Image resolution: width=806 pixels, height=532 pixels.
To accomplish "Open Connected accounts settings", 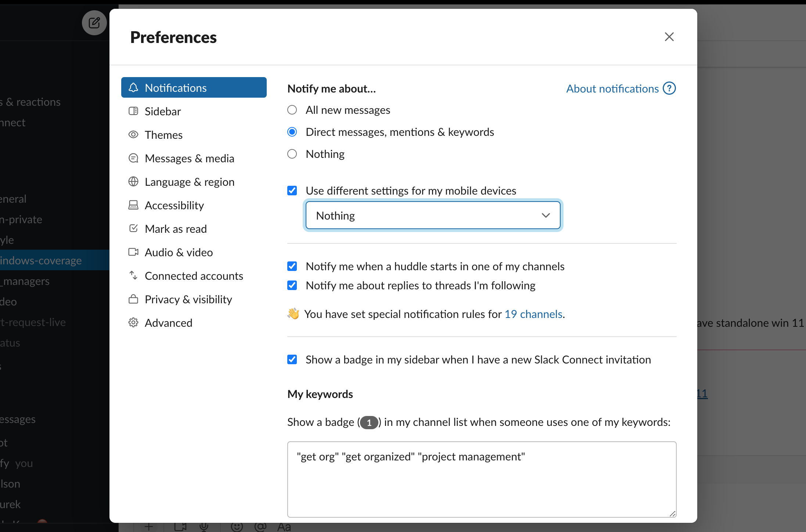I will pos(194,275).
